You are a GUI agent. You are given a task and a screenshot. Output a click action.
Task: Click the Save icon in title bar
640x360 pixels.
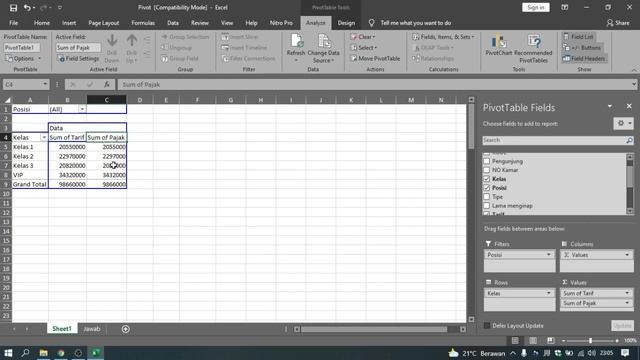click(13, 8)
